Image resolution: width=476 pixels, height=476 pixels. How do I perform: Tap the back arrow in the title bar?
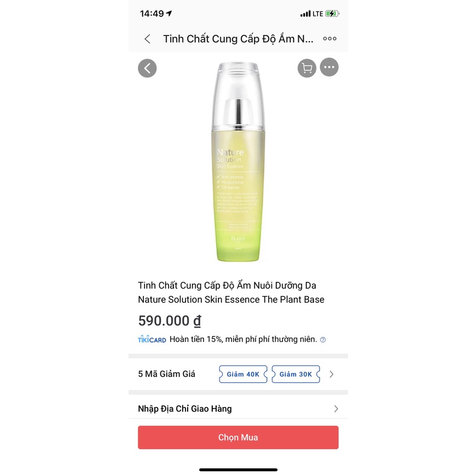[148, 39]
